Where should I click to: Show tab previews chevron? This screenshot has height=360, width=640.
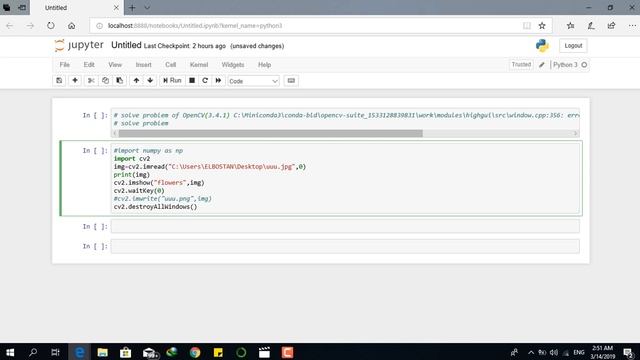click(x=147, y=8)
